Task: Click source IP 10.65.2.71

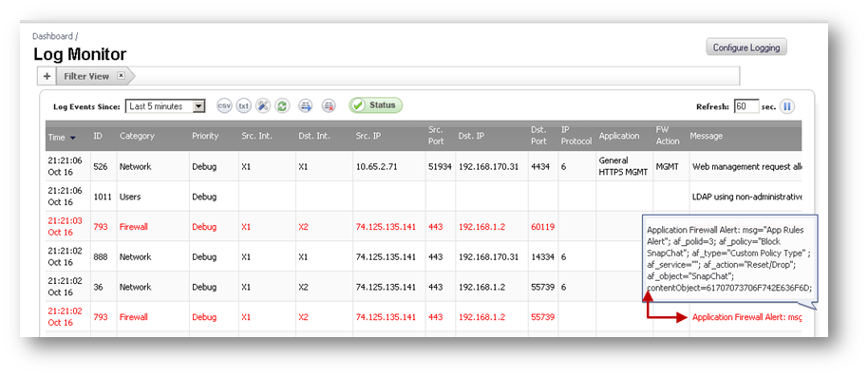Action: pyautogui.click(x=376, y=166)
